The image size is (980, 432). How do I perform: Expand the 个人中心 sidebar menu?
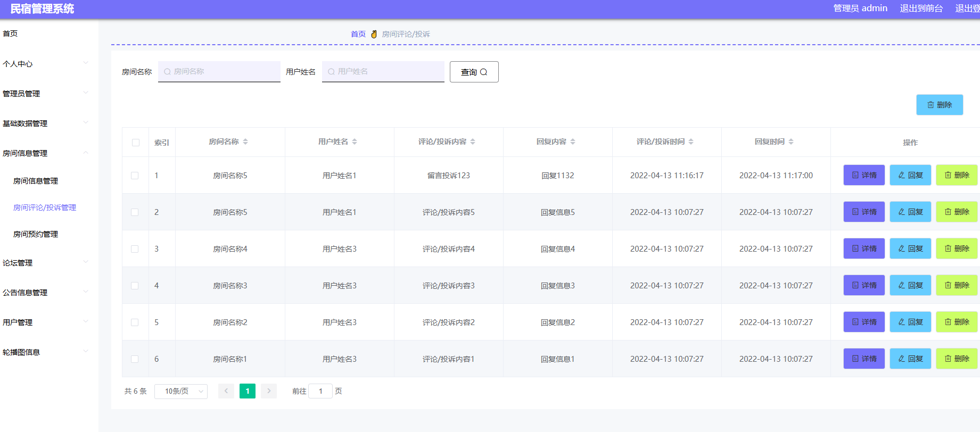point(49,64)
